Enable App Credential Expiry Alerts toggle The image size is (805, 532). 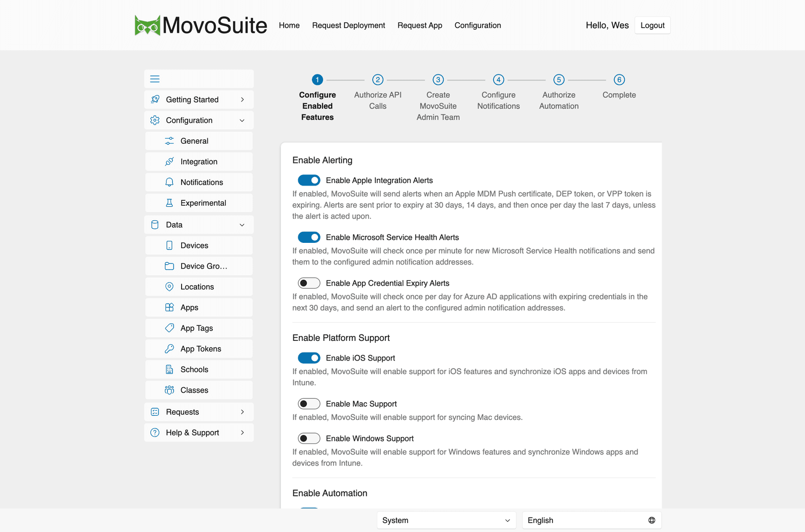tap(309, 283)
